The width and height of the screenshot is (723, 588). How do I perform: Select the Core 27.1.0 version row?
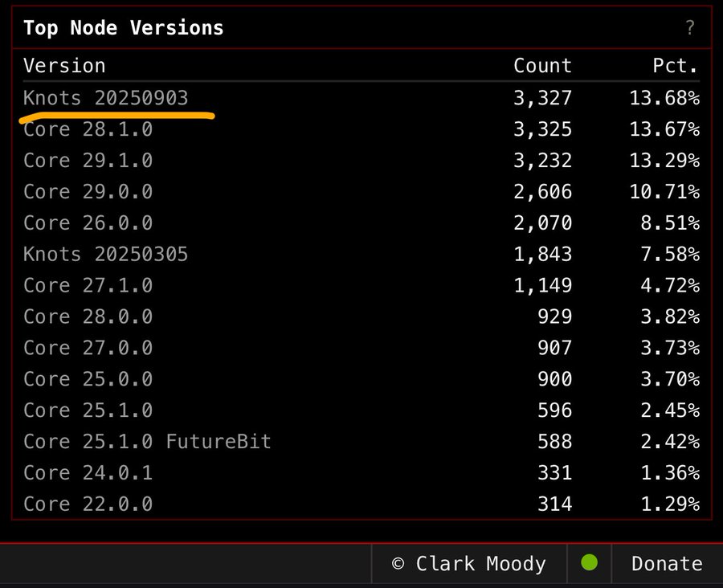(88, 285)
